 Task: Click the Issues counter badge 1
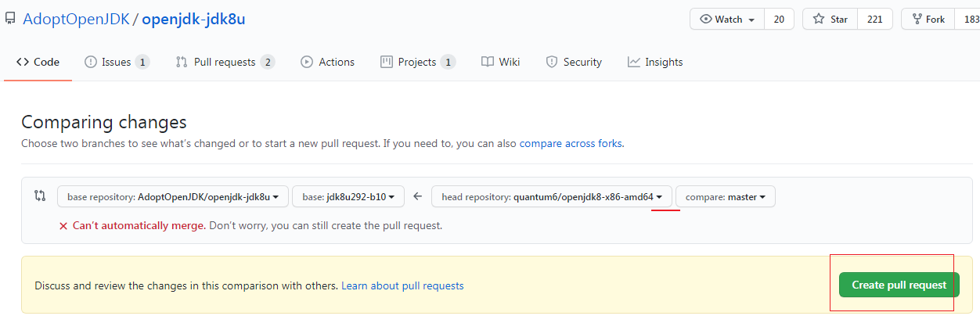pos(142,62)
